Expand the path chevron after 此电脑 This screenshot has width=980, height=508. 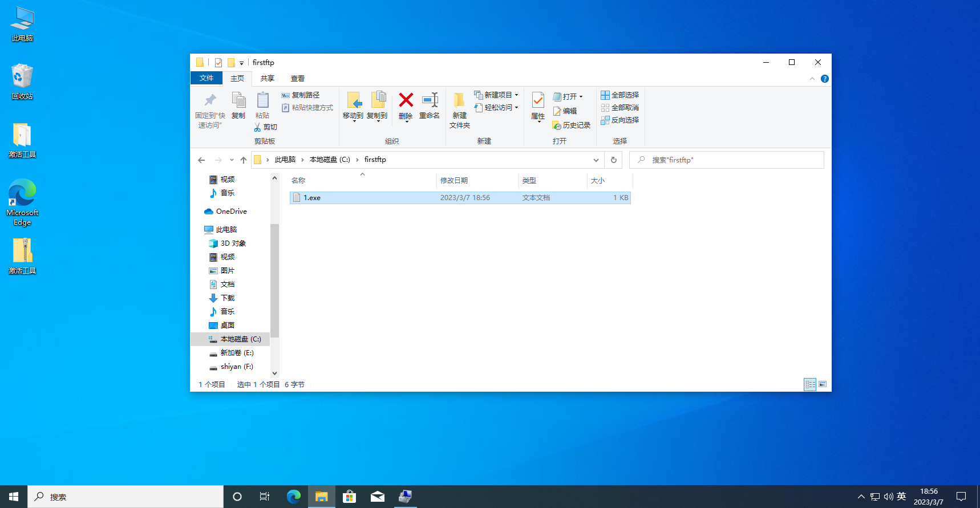coord(302,160)
